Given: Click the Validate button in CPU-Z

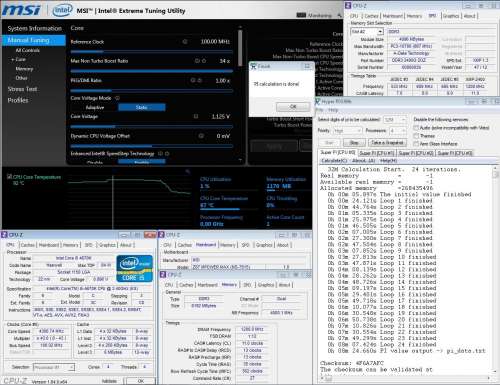Looking at the screenshot, I should 110,381.
